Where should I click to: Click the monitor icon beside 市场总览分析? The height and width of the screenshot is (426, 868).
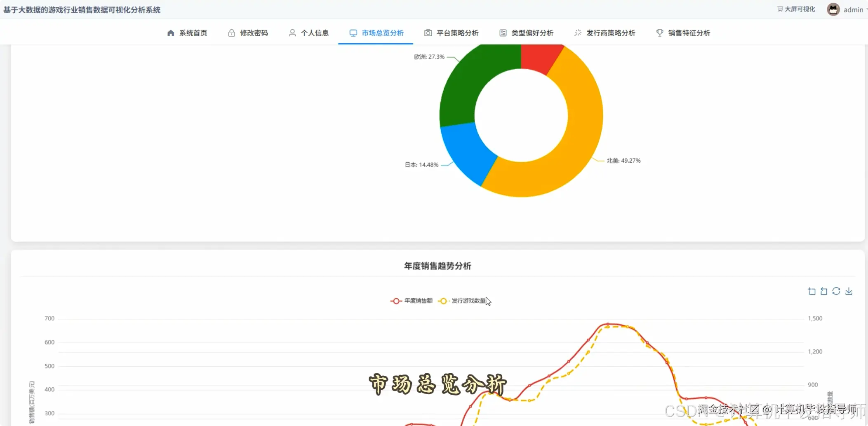[x=353, y=33]
